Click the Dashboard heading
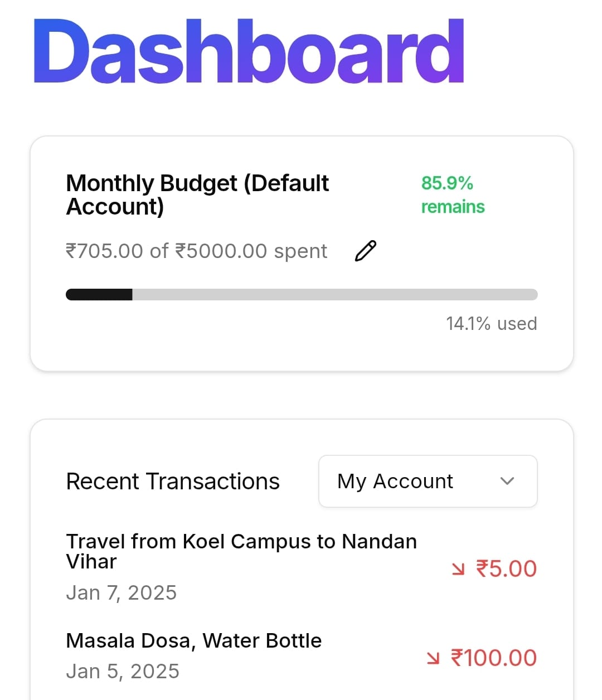This screenshot has height=700, width=602. pos(249,52)
